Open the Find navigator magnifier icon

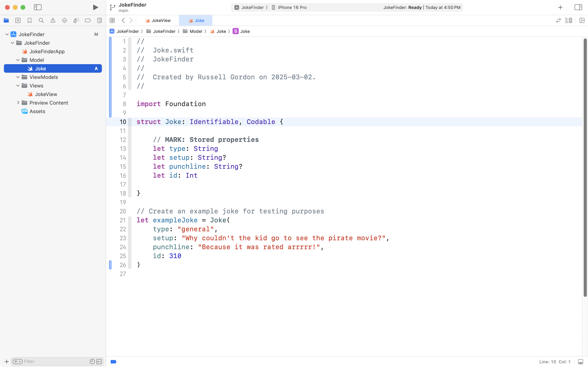click(x=41, y=20)
